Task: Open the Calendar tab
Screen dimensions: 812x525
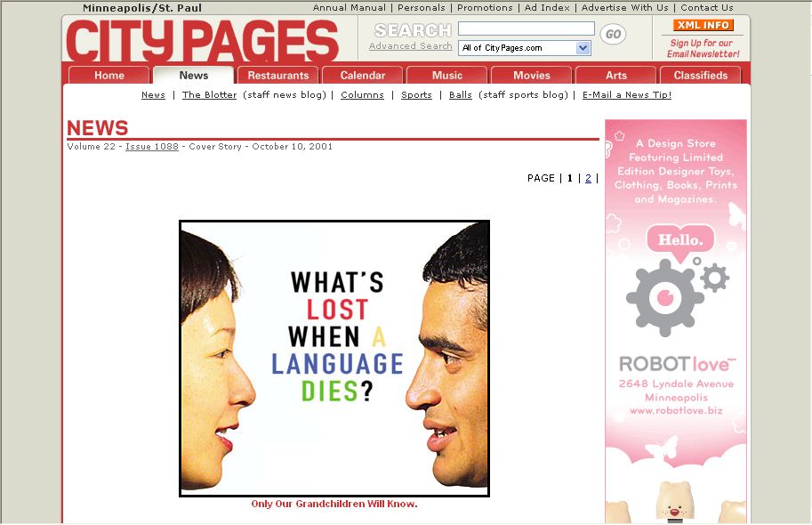Action: [363, 75]
